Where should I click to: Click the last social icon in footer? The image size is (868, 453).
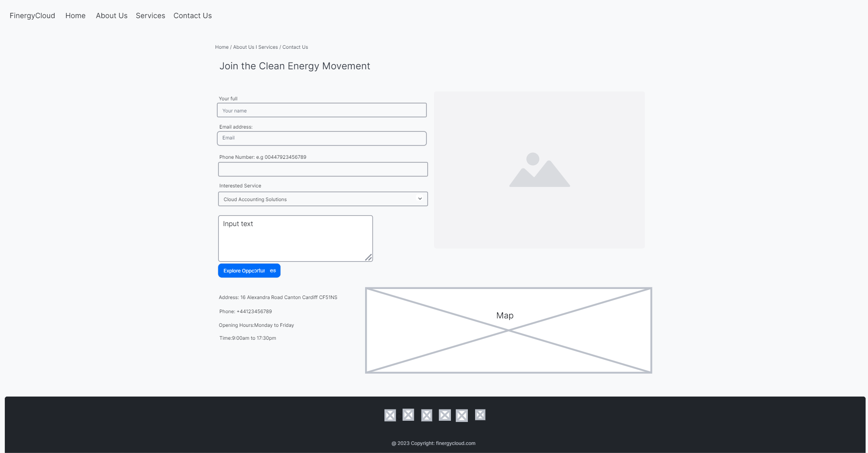pos(480,415)
